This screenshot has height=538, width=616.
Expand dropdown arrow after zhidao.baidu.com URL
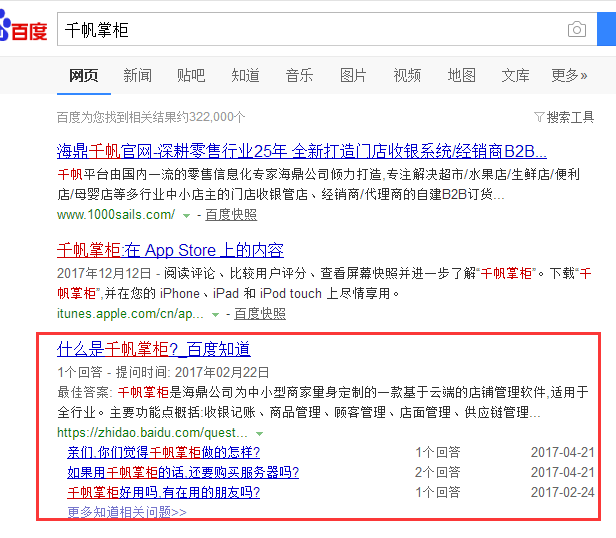pos(259,434)
